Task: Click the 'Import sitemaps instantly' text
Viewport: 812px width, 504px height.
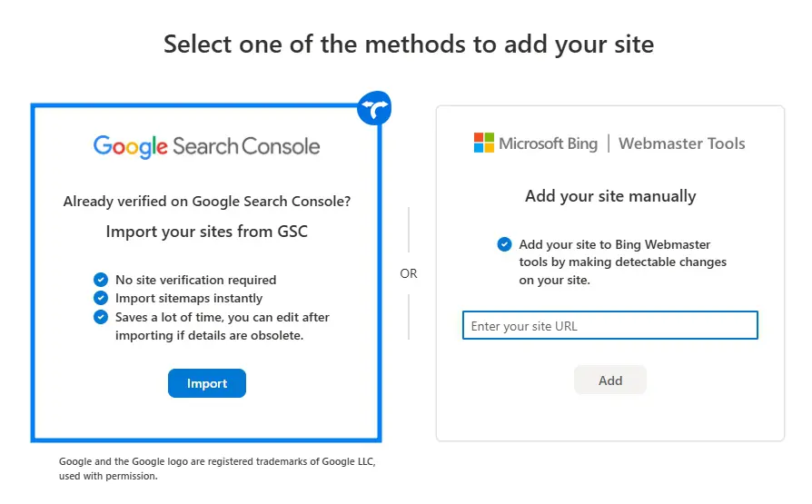Action: click(x=189, y=298)
